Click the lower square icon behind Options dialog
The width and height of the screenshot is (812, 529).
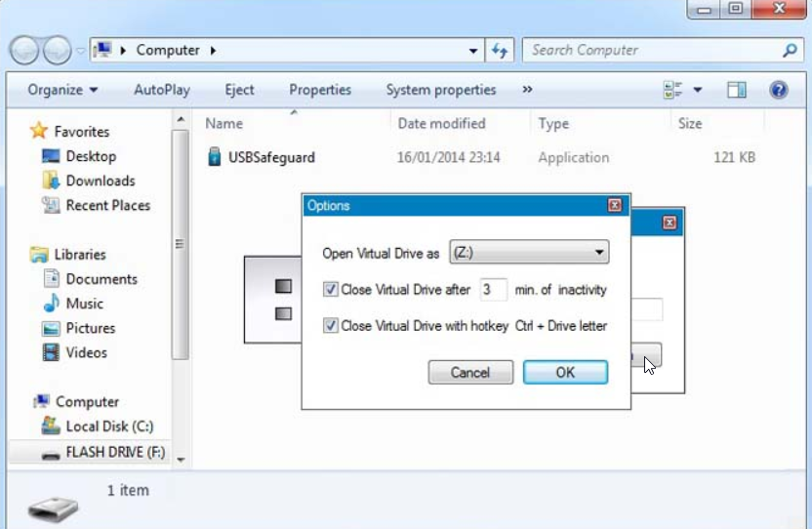[283, 313]
